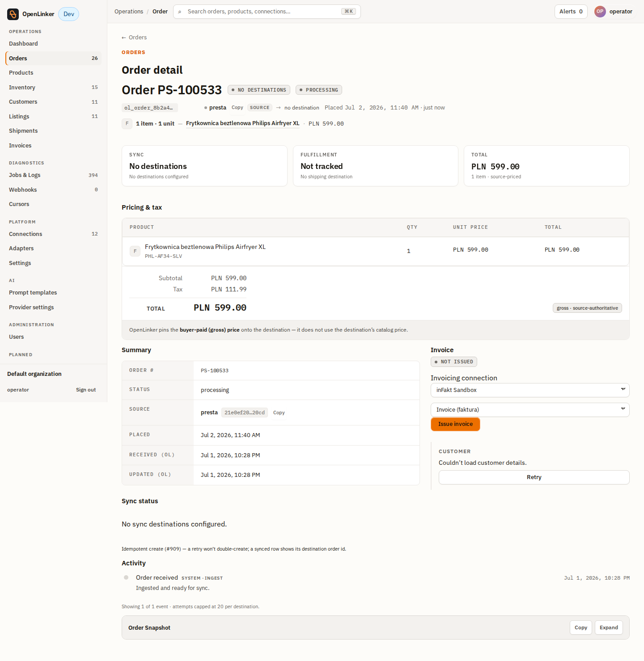Viewport: 644px width, 661px height.
Task: Open Provider settings in sidebar
Action: coord(53,307)
